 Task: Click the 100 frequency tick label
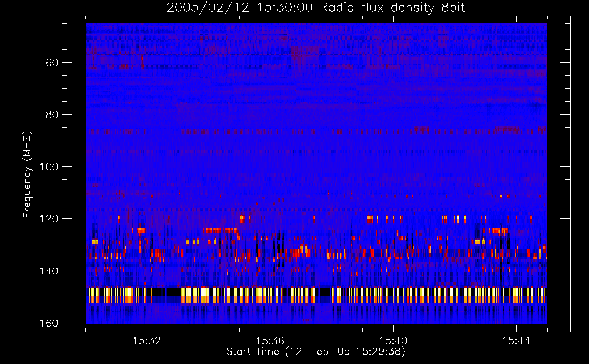tap(49, 167)
